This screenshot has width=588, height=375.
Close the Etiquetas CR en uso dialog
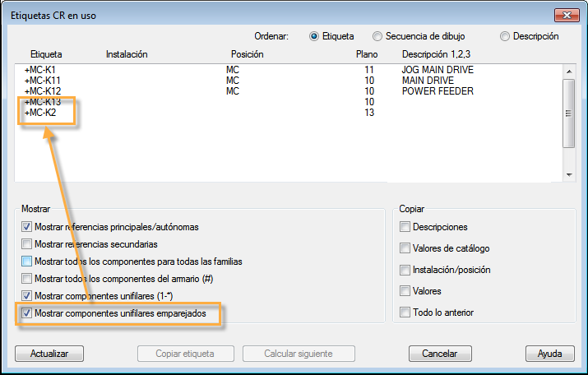click(565, 12)
